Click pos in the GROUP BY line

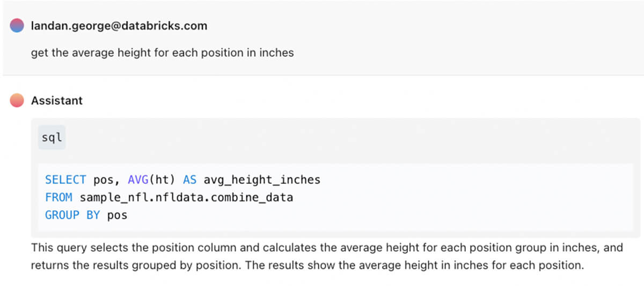click(118, 215)
